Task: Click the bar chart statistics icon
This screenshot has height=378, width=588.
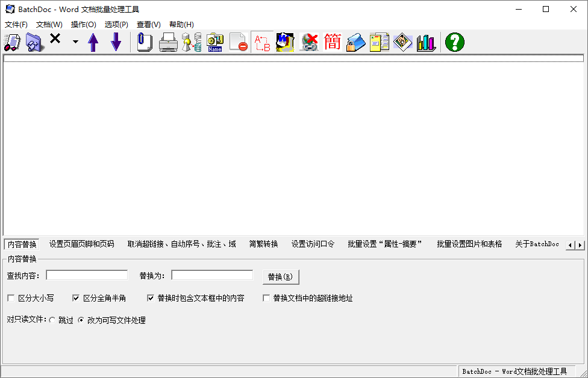Action: (426, 42)
